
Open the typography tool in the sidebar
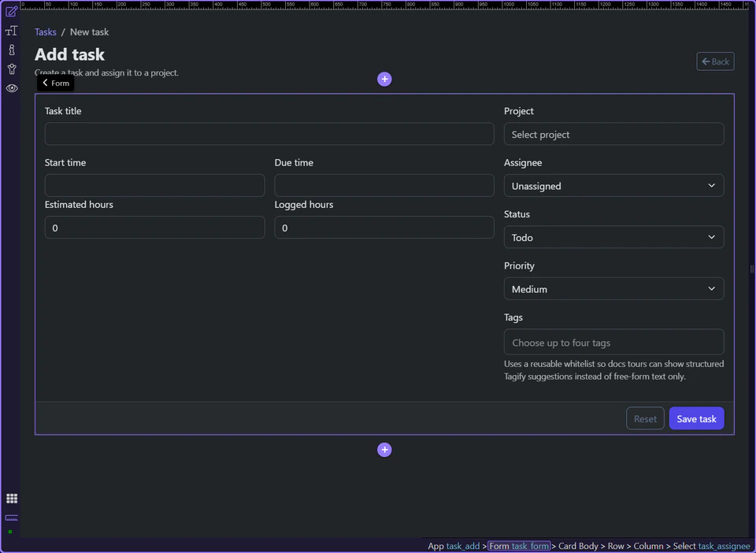tap(11, 30)
